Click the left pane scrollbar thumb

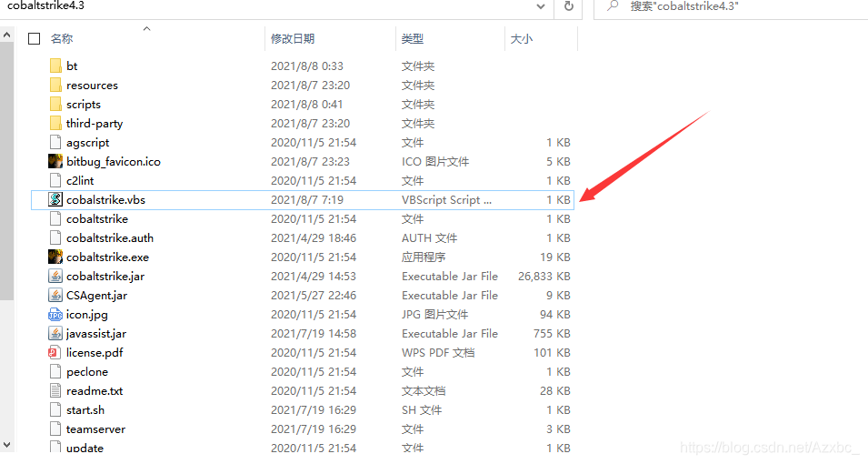click(6, 171)
